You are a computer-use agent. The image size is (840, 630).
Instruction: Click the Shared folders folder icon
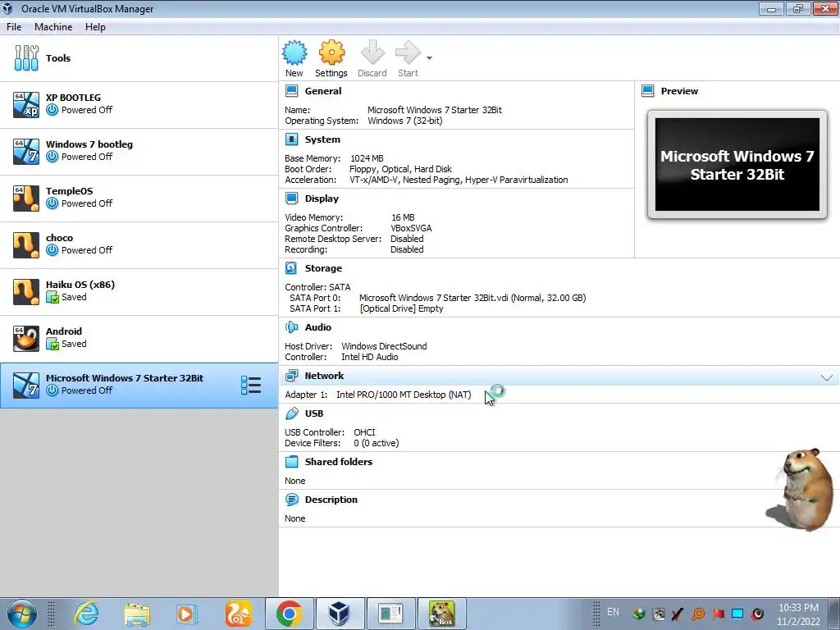click(291, 462)
